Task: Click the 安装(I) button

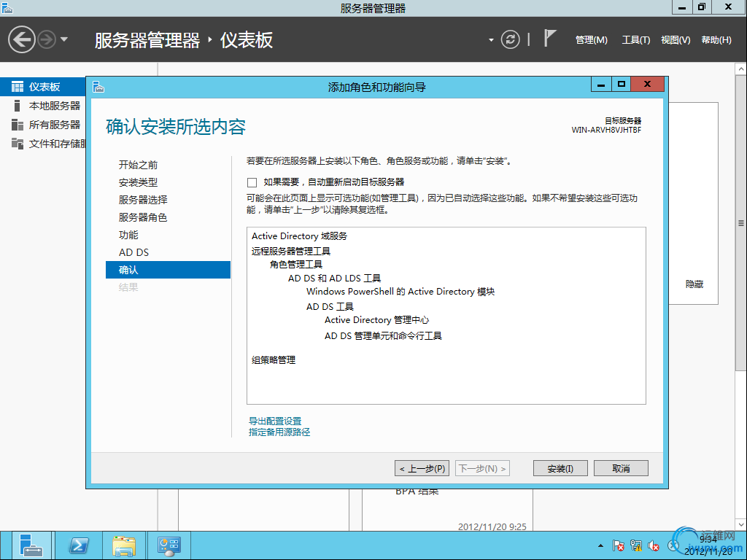Action: tap(560, 469)
